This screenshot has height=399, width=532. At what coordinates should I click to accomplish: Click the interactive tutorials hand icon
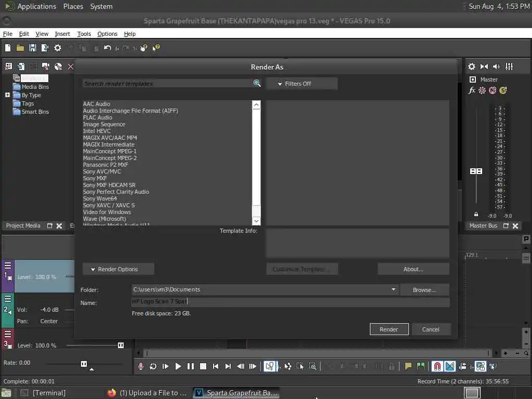click(x=144, y=48)
